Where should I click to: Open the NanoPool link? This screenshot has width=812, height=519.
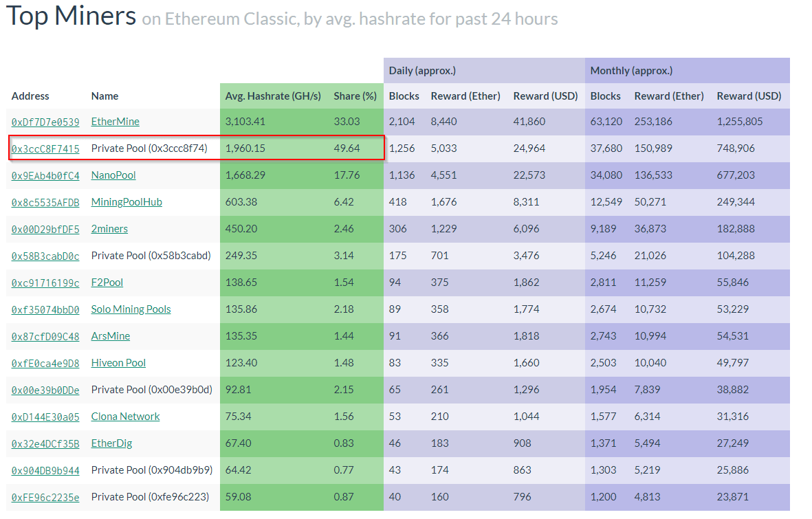click(x=113, y=175)
